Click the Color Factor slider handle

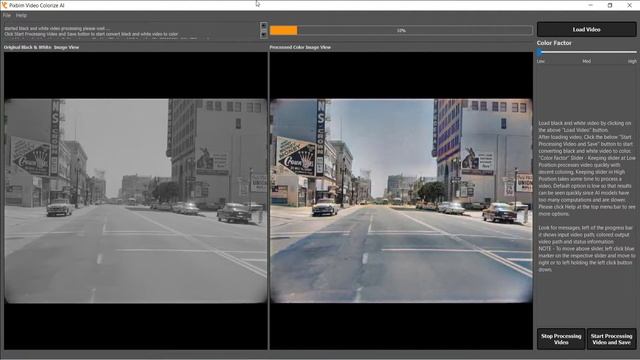pos(540,52)
